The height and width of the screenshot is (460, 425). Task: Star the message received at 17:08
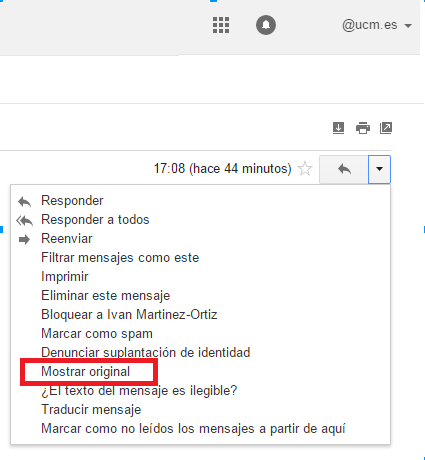pyautogui.click(x=305, y=169)
